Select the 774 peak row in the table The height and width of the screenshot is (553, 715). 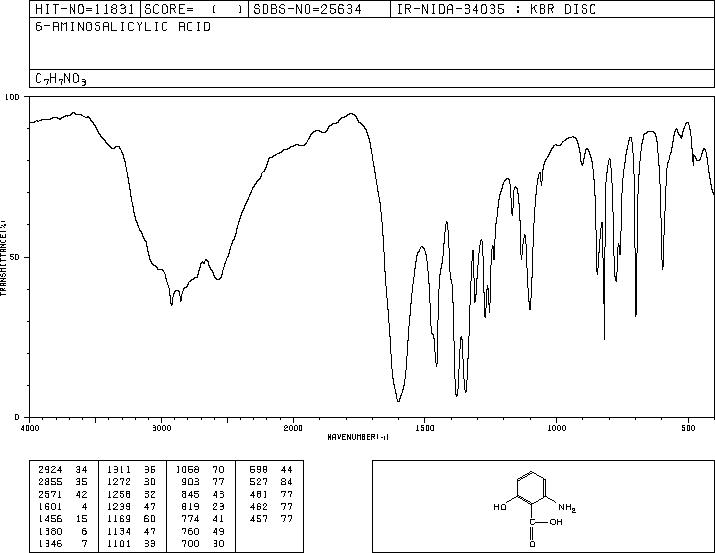click(x=203, y=519)
